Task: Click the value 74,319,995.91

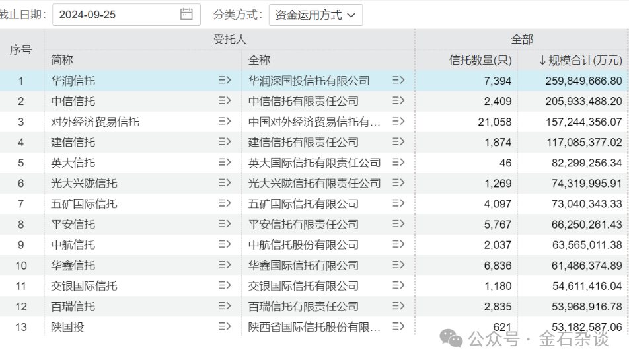Action: [587, 184]
